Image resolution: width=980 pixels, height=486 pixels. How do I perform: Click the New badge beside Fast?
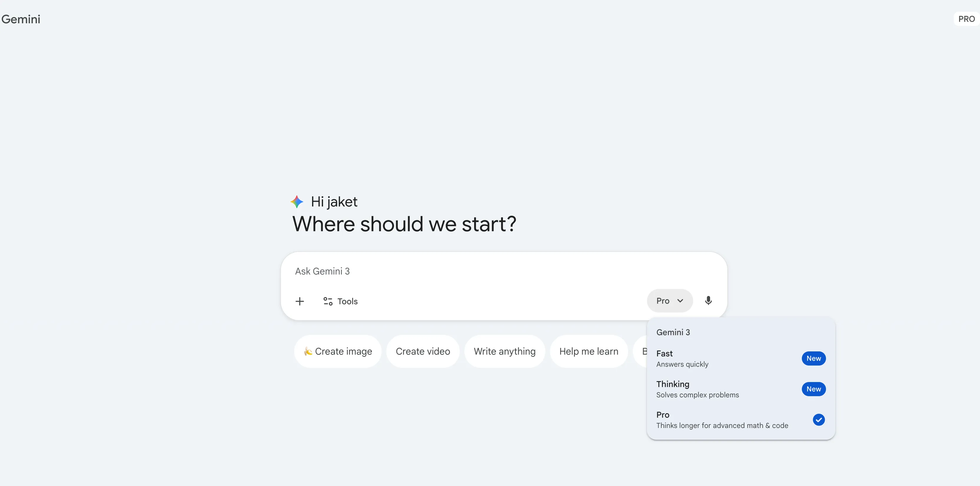click(x=813, y=358)
